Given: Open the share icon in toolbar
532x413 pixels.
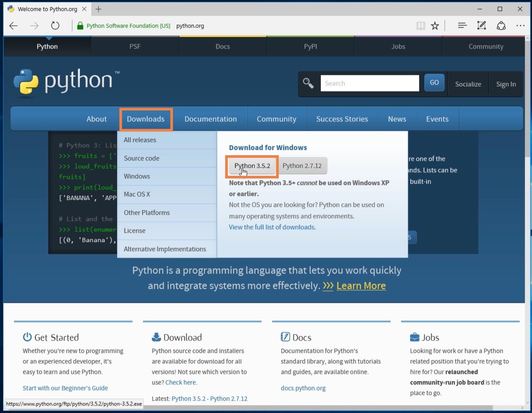Looking at the screenshot, I should [501, 26].
